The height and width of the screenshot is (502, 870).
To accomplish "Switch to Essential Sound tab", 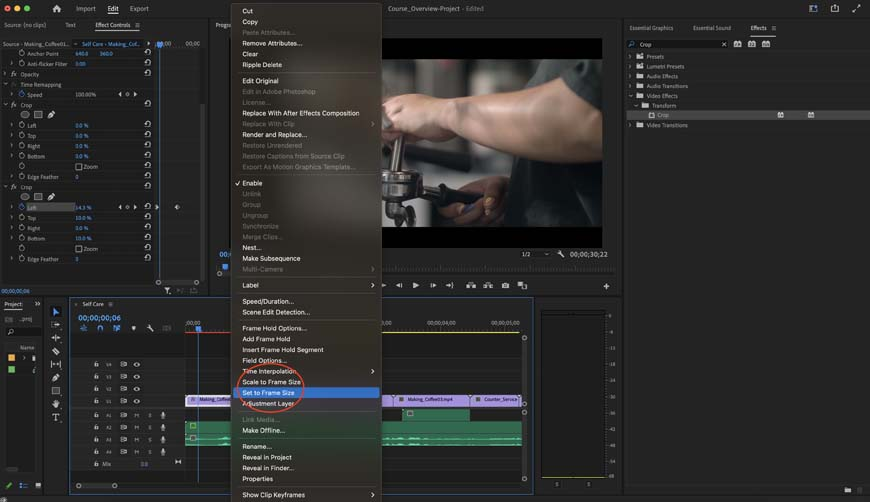I will point(711,28).
